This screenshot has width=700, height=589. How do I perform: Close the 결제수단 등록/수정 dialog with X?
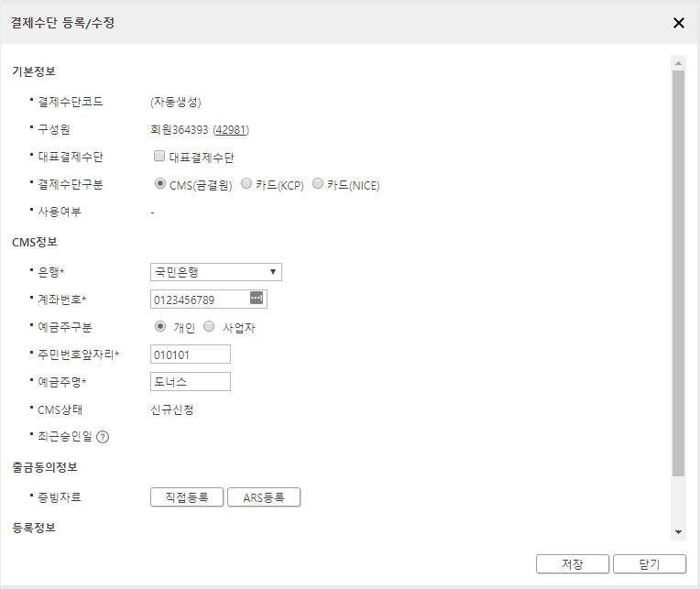679,23
